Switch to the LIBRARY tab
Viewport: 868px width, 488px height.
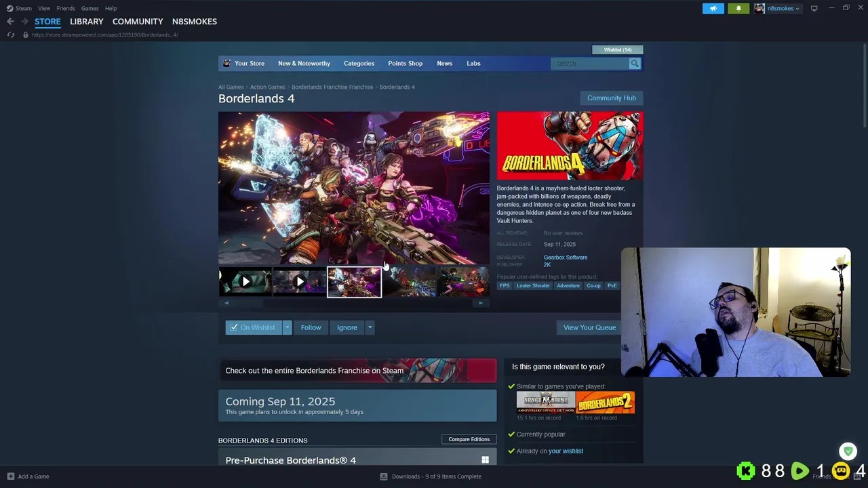87,22
